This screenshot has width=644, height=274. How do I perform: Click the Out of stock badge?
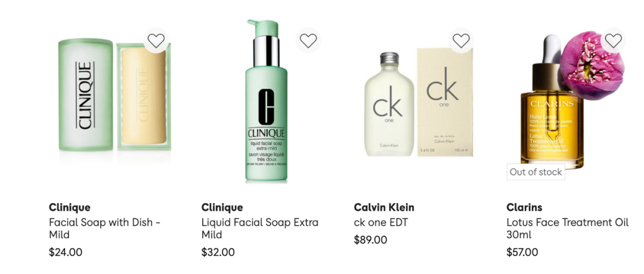pos(535,172)
